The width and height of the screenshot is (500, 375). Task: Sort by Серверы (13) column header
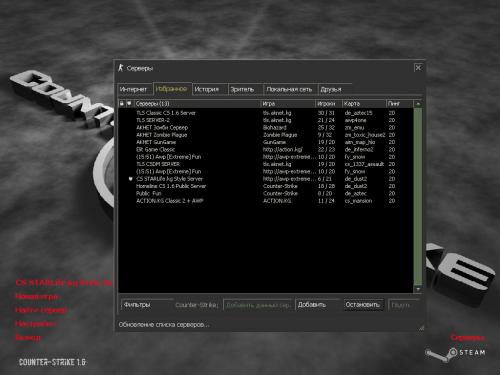pos(197,104)
